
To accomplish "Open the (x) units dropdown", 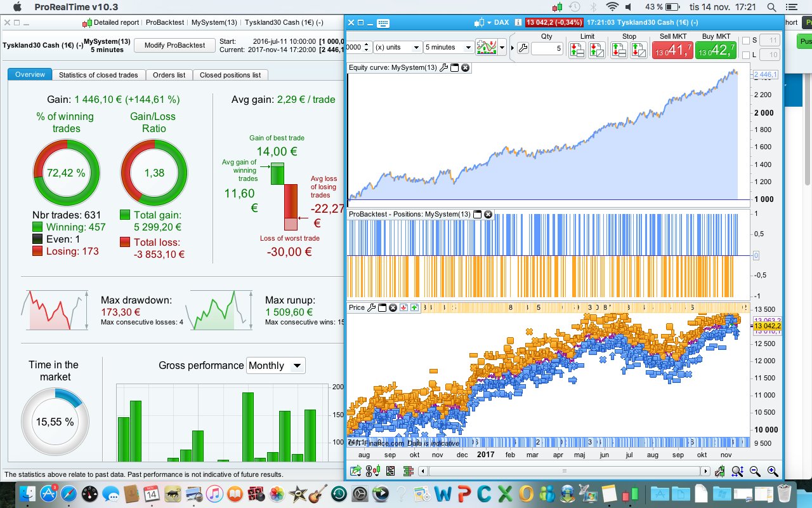I will pyautogui.click(x=398, y=48).
